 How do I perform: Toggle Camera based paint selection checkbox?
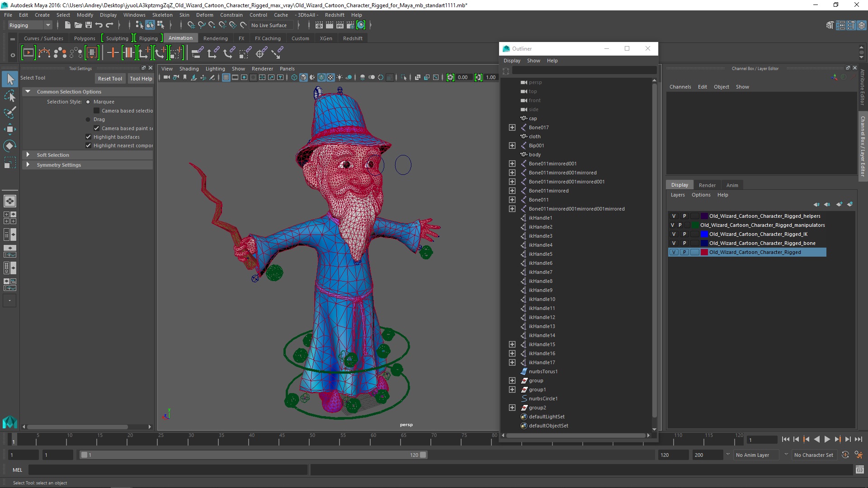pos(96,128)
